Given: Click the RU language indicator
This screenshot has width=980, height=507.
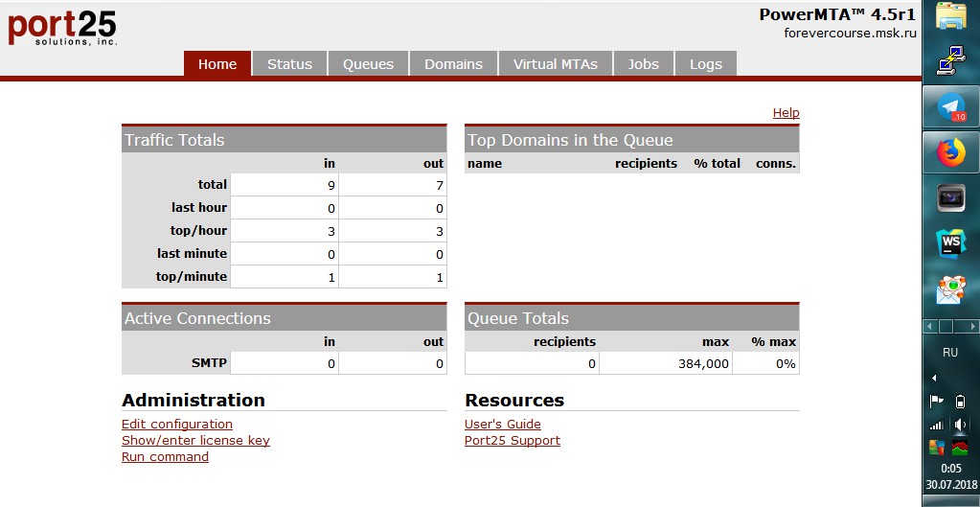Looking at the screenshot, I should [x=950, y=353].
